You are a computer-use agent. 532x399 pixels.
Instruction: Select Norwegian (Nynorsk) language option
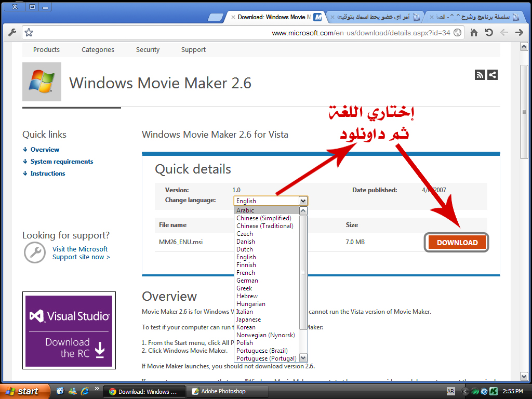tap(267, 335)
